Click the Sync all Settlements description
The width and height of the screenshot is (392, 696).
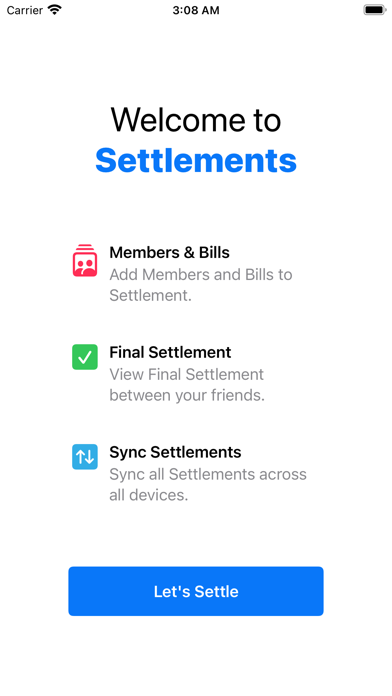pos(208,484)
